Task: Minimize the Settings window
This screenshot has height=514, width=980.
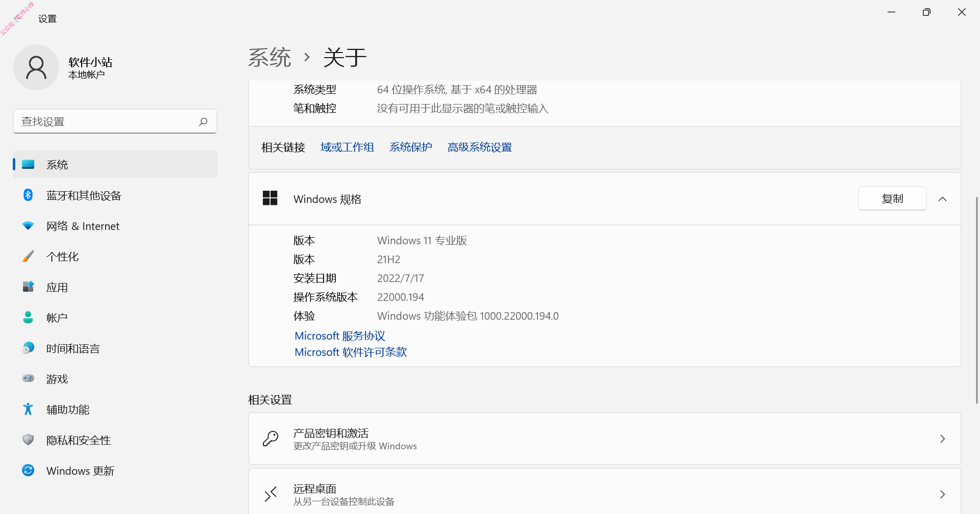Action: 892,12
